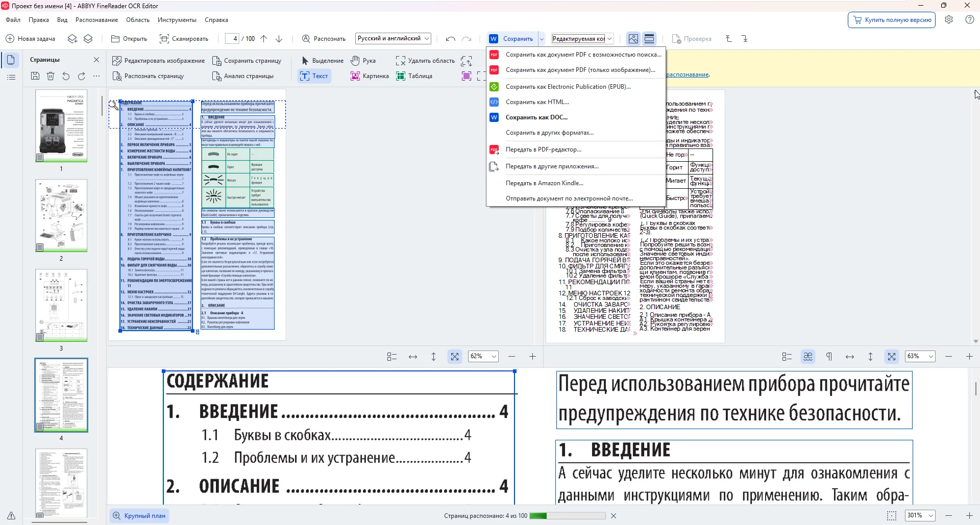This screenshot has width=980, height=525.
Task: Click Delete area (Удалить область)
Action: pos(425,61)
